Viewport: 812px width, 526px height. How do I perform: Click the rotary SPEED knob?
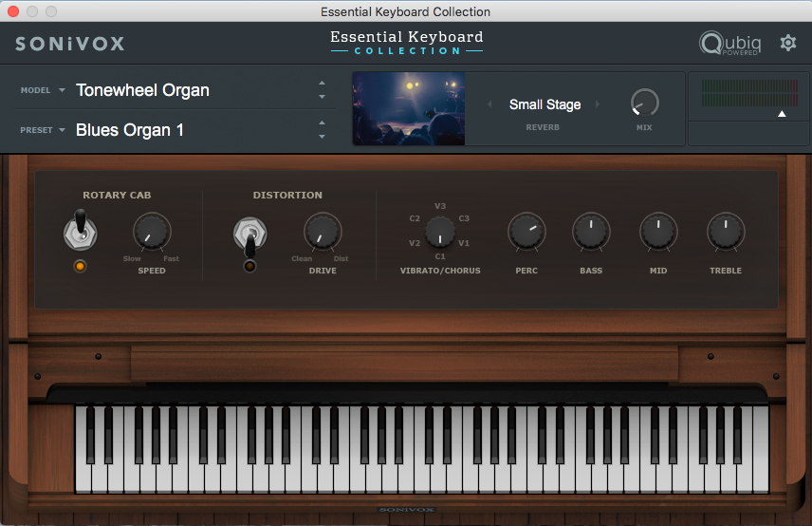coord(152,231)
